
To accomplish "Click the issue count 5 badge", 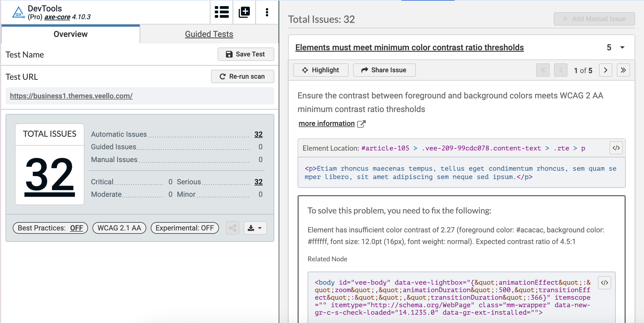I will 609,48.
